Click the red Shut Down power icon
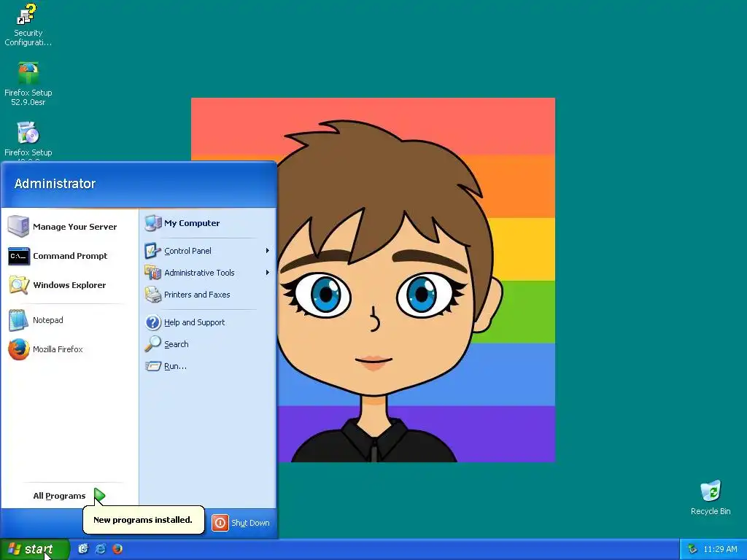 point(220,523)
